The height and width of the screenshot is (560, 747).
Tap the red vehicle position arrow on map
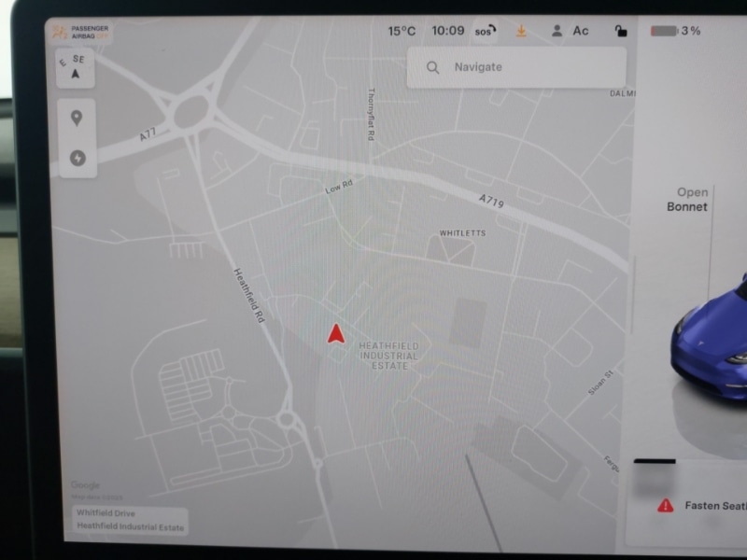[336, 334]
